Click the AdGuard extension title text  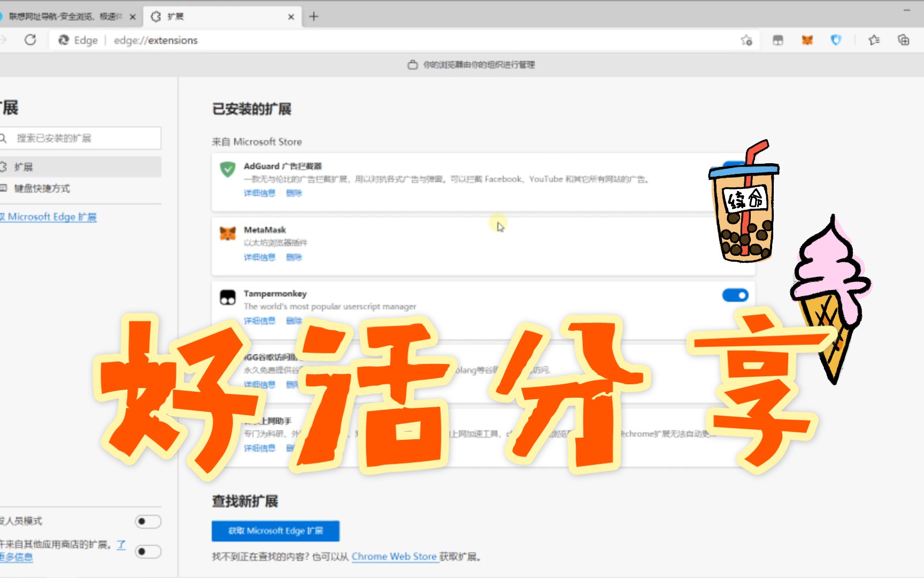[283, 166]
